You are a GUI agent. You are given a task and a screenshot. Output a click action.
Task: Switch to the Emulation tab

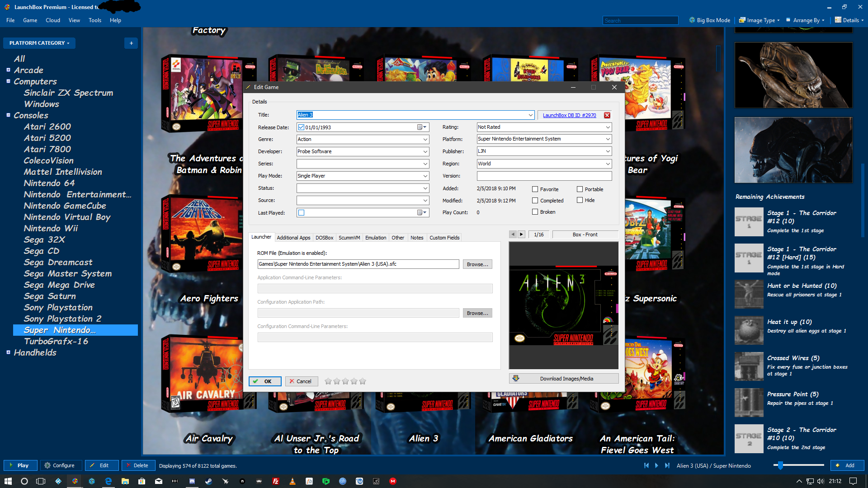click(376, 238)
